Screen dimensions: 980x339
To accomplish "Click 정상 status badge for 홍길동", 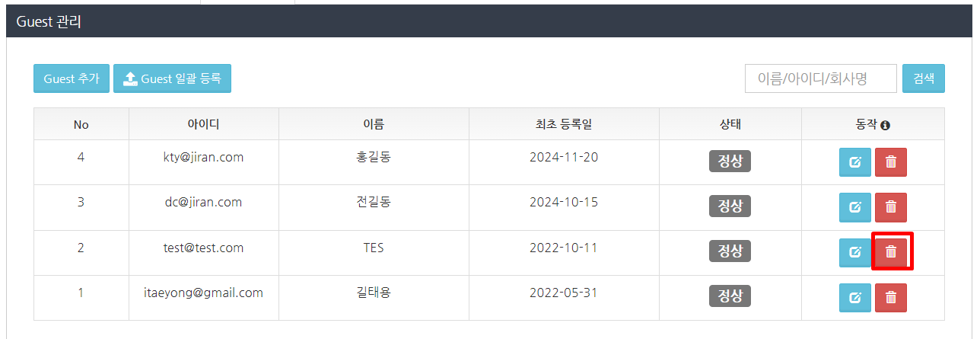I will [x=730, y=161].
